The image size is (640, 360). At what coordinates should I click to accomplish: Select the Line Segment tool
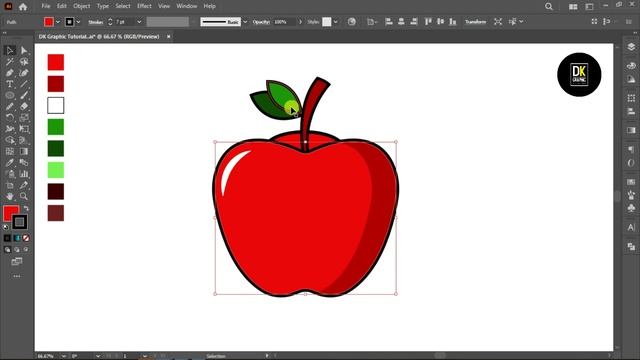point(24,84)
